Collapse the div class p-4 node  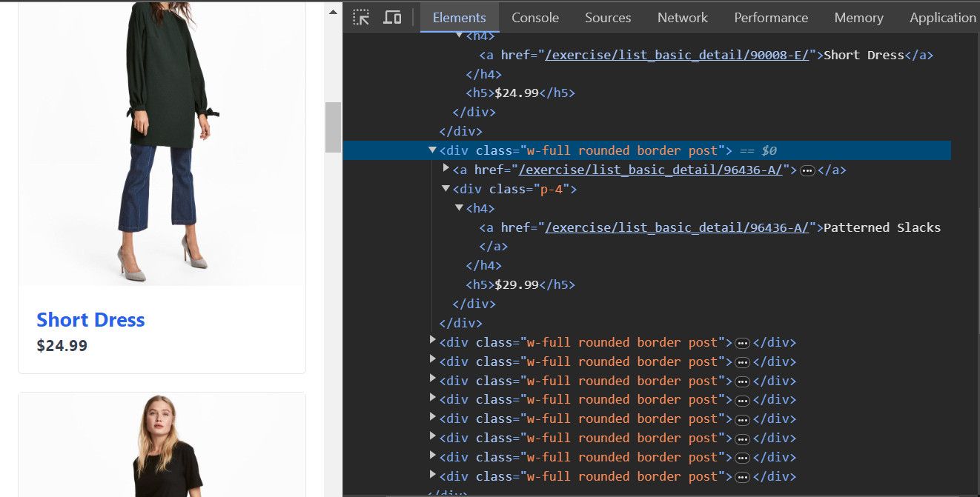point(446,189)
